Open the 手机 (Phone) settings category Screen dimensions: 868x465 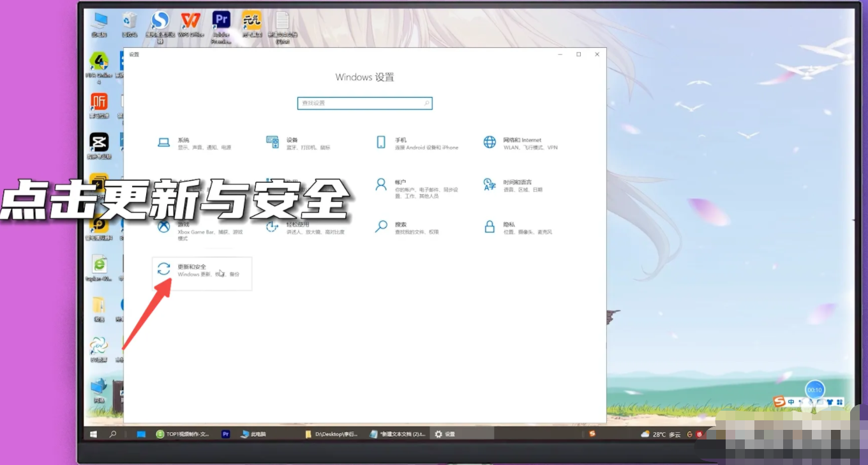pos(400,142)
